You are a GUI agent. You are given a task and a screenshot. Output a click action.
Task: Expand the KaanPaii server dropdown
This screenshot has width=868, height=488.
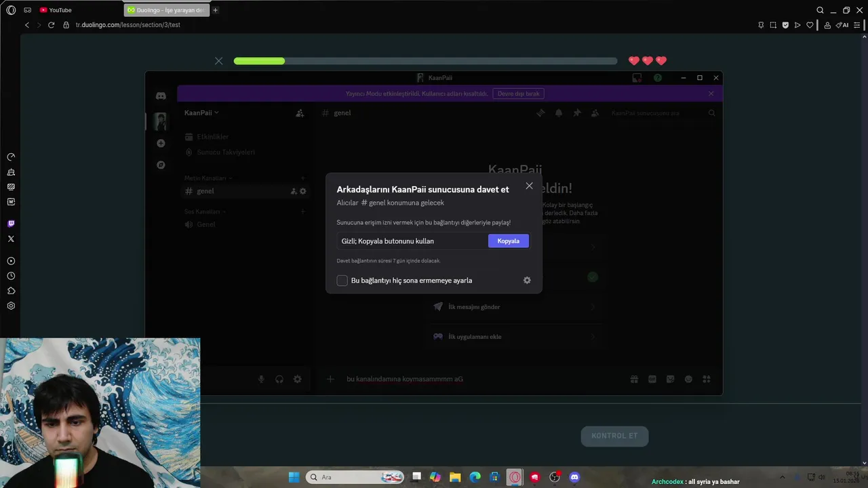[201, 113]
